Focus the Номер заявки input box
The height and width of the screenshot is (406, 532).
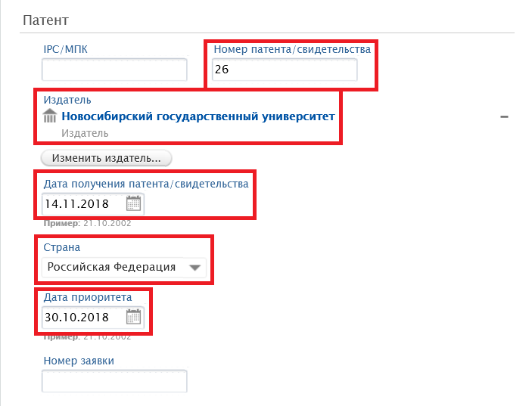coord(114,382)
